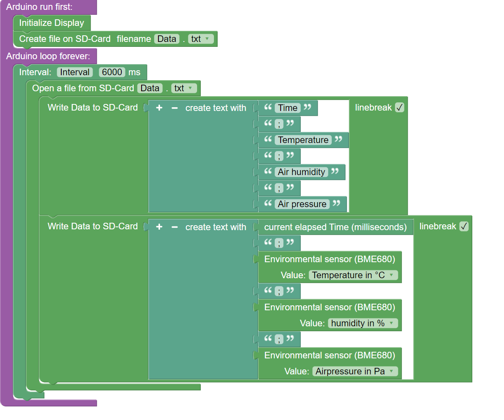The image size is (504, 420).
Task: Edit Data filename in Create file block
Action: click(167, 39)
